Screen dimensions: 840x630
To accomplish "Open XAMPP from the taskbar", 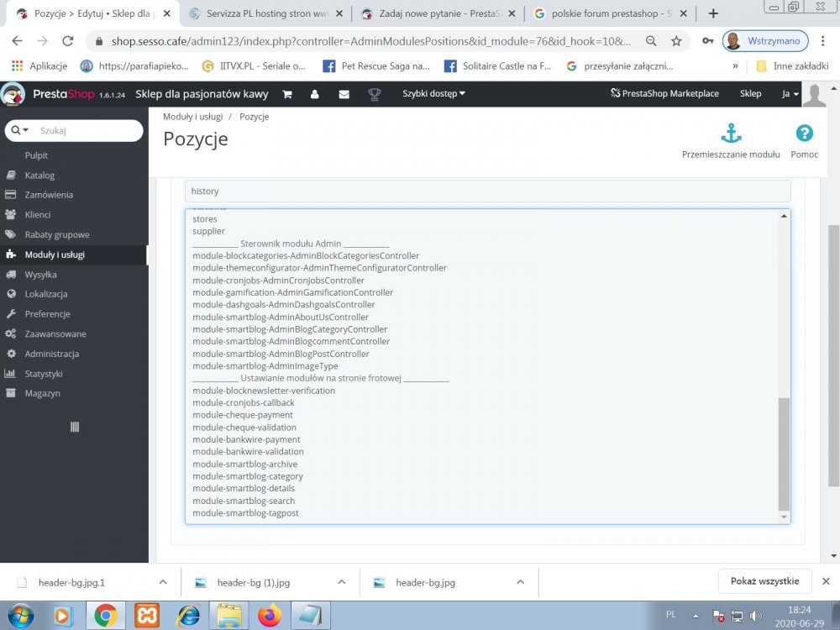I will click(147, 616).
